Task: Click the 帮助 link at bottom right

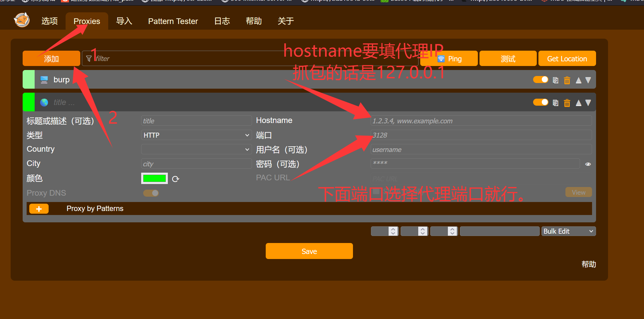Action: coord(589,264)
